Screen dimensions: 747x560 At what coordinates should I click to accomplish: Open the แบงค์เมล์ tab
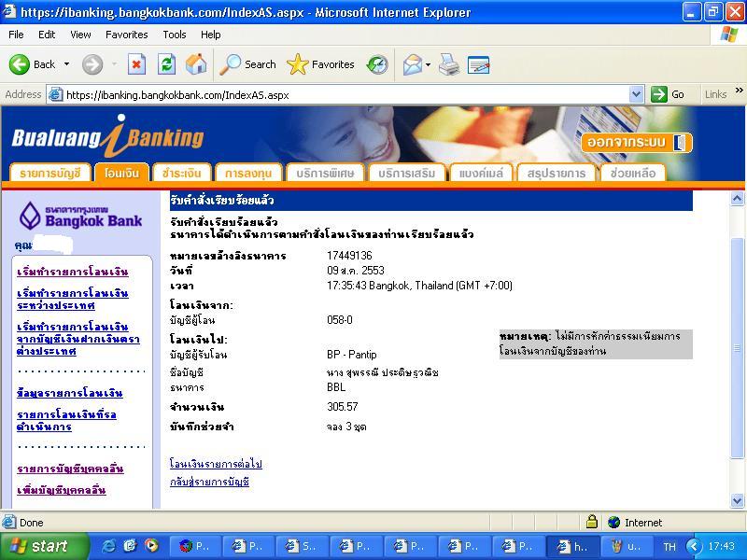pos(481,173)
